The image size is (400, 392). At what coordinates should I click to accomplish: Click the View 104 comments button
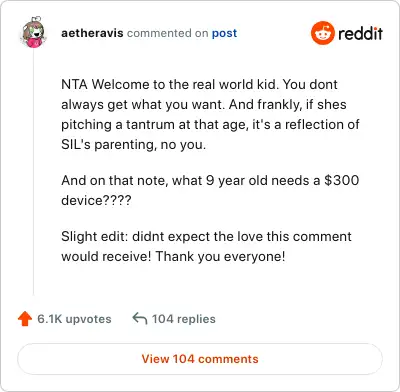[x=200, y=359]
